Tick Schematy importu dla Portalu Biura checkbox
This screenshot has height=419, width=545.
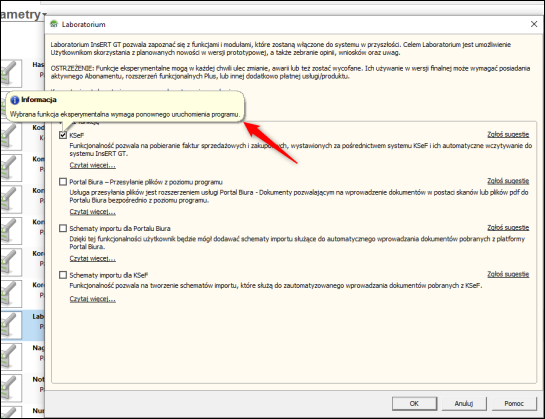tap(63, 228)
